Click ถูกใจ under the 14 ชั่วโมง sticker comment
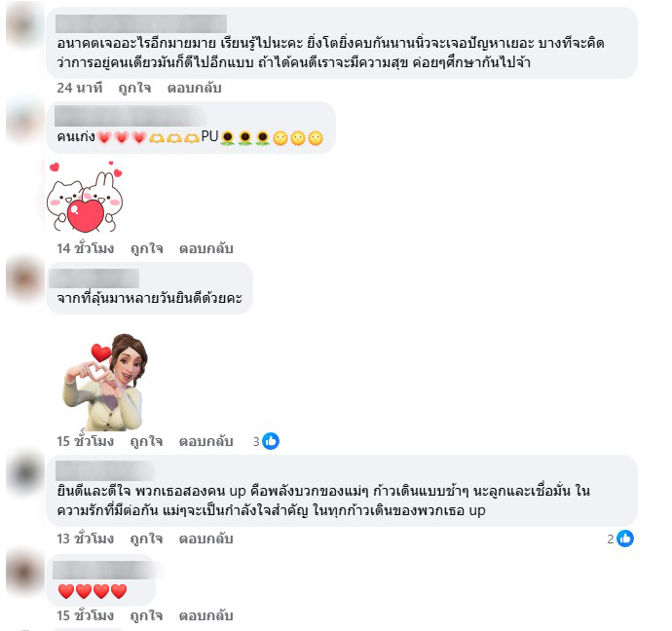 click(146, 248)
